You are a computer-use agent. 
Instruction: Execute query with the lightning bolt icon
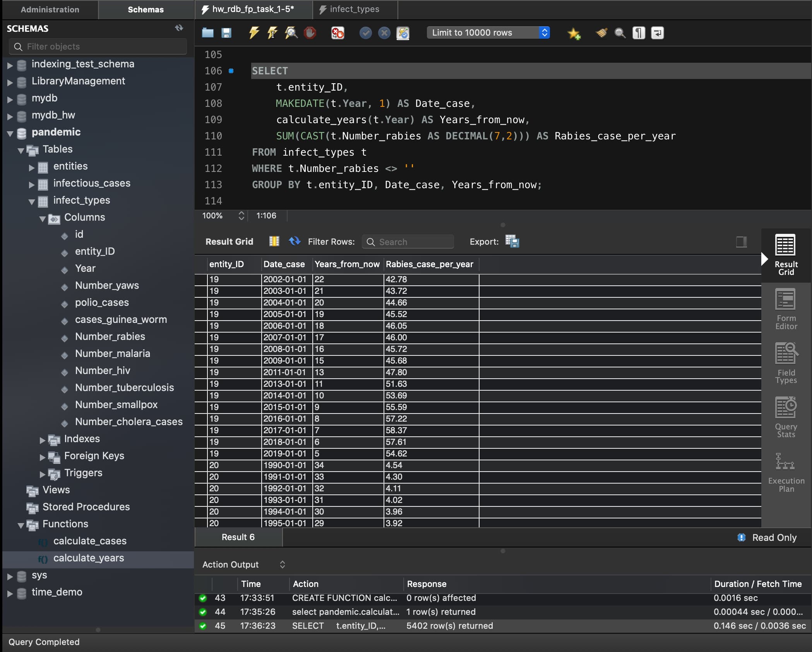254,33
